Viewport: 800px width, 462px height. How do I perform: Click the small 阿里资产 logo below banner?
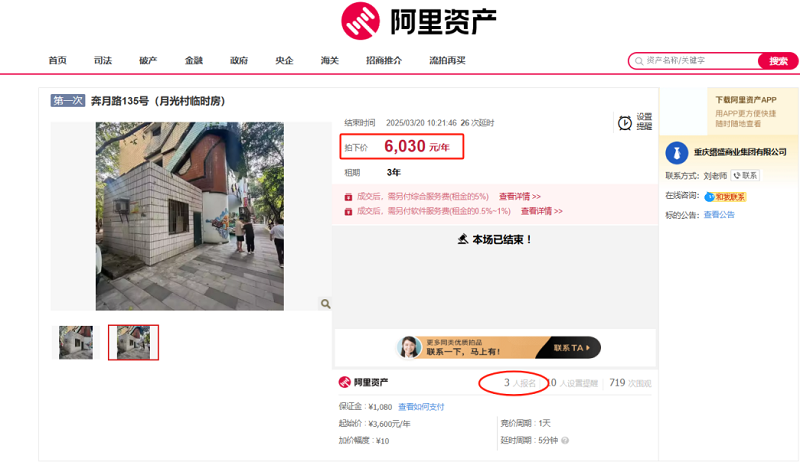pos(363,382)
